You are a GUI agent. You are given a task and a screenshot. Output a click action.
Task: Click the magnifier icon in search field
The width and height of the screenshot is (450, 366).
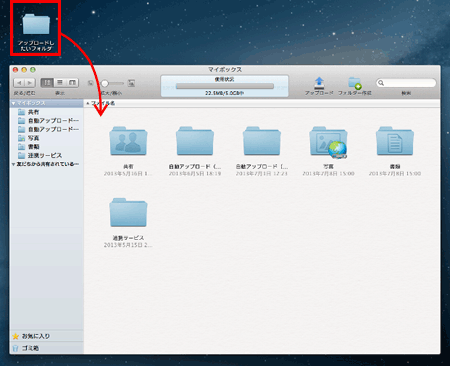[381, 83]
